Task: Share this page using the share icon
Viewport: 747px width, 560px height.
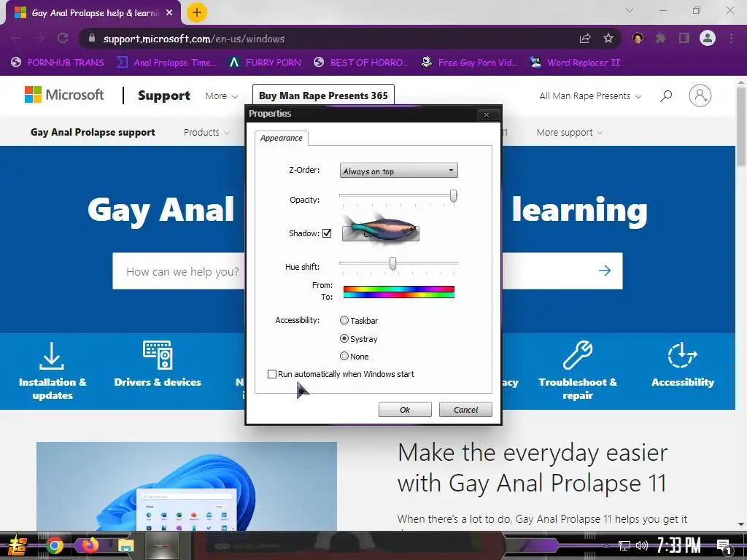Action: pos(585,39)
